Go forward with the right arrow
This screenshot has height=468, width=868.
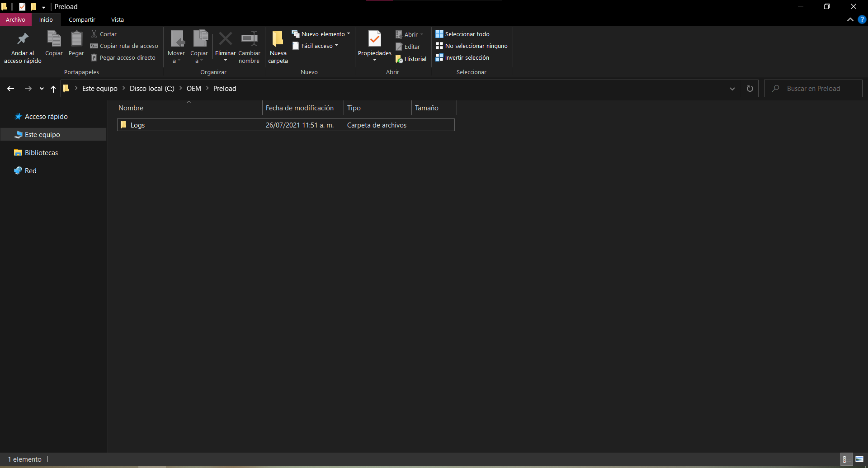tap(28, 89)
